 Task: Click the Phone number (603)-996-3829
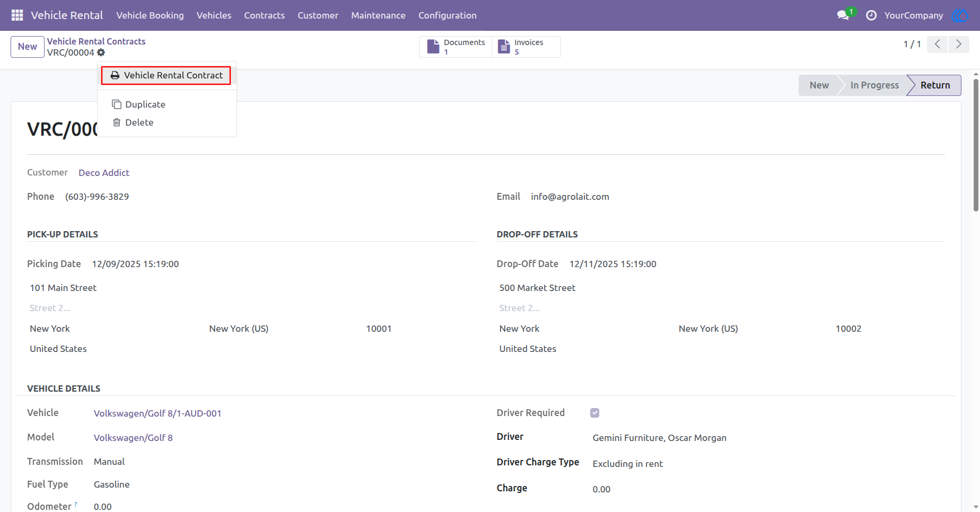[97, 197]
